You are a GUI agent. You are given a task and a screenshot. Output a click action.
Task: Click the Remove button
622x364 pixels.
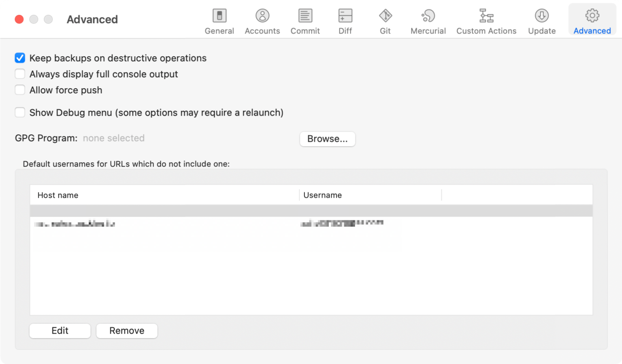(x=126, y=330)
